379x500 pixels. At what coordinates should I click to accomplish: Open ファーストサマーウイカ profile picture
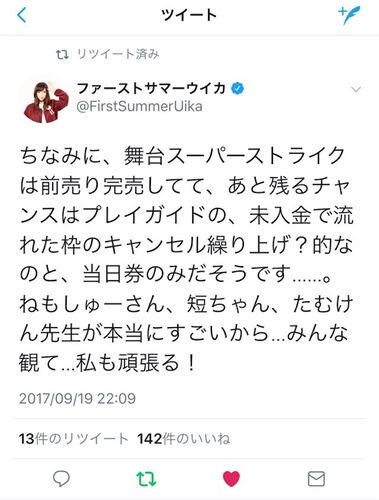click(46, 101)
